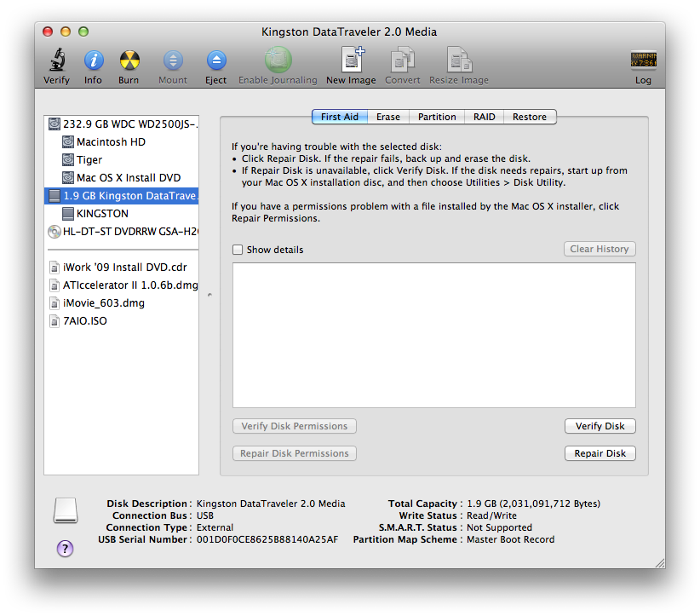Image resolution: width=700 pixels, height=616 pixels.
Task: Select the Tiger volume
Action: (x=122, y=159)
